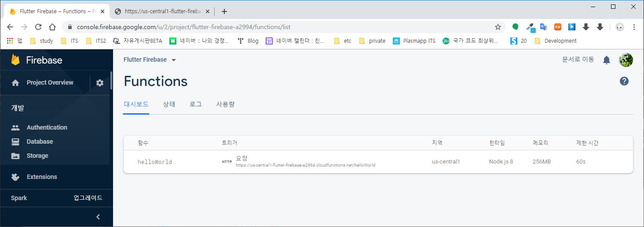Screen dimensions: 644x227
Task: Open the etc bookmark folder
Action: (x=343, y=41)
